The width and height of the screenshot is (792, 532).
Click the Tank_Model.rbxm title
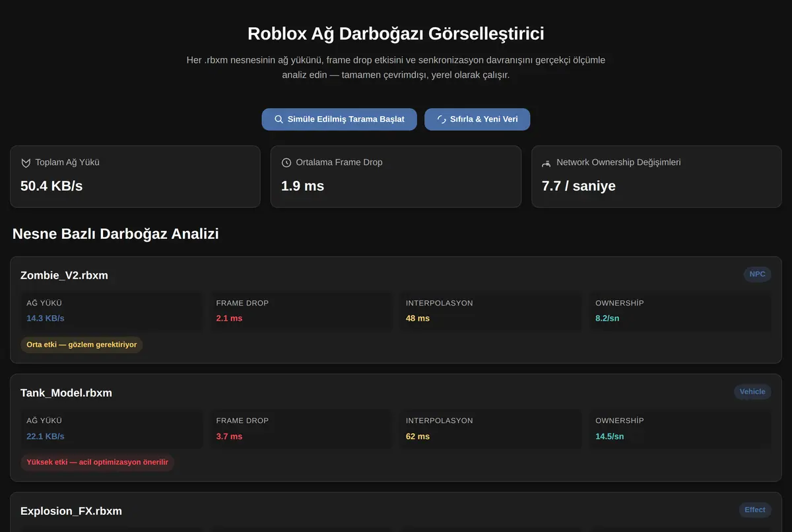66,393
